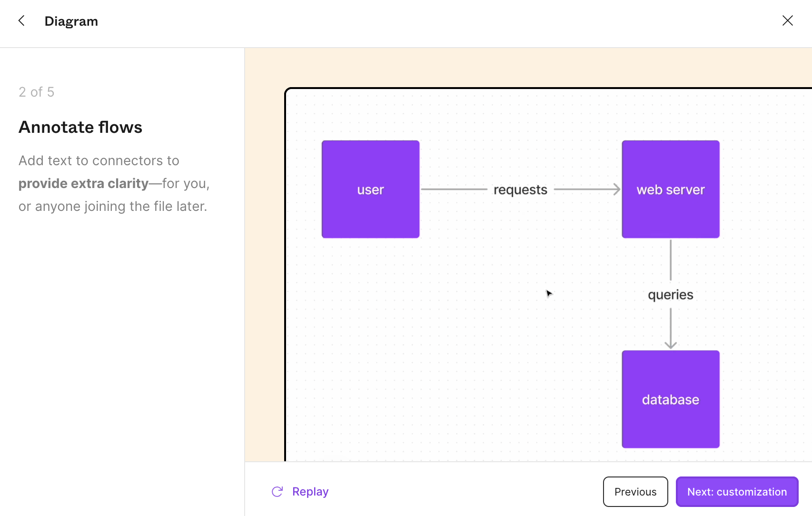Click the Replay text link
The image size is (812, 516).
310,492
